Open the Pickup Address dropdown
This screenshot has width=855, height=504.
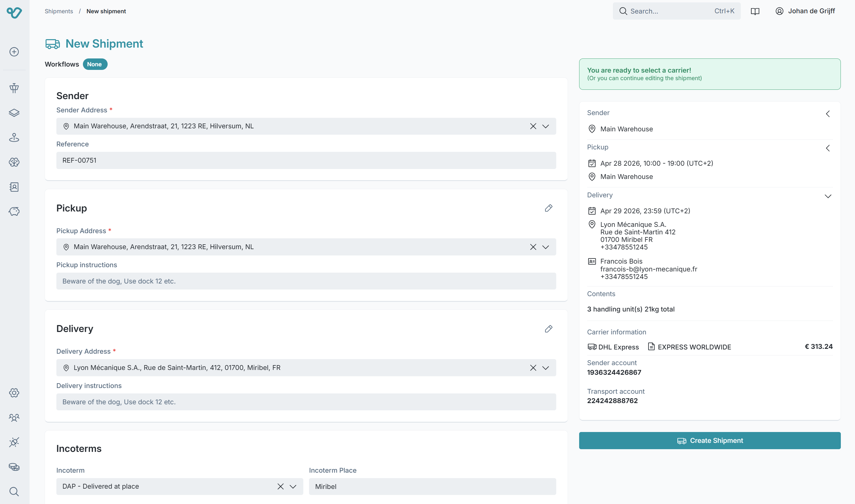coord(545,247)
